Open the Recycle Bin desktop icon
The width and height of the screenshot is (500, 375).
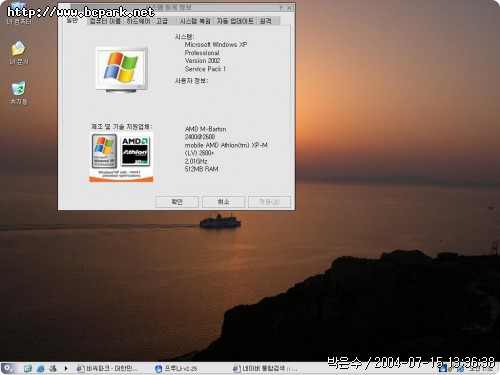click(x=19, y=93)
